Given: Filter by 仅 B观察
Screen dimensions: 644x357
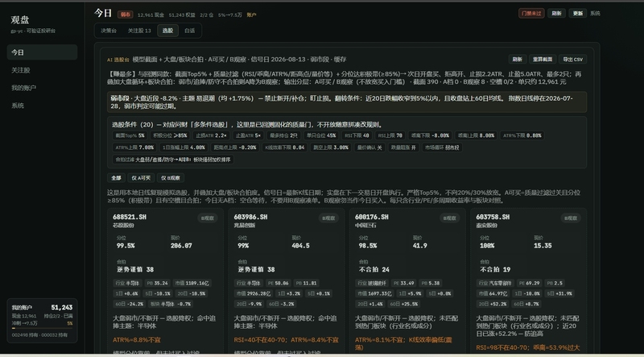Looking at the screenshot, I should 171,178.
